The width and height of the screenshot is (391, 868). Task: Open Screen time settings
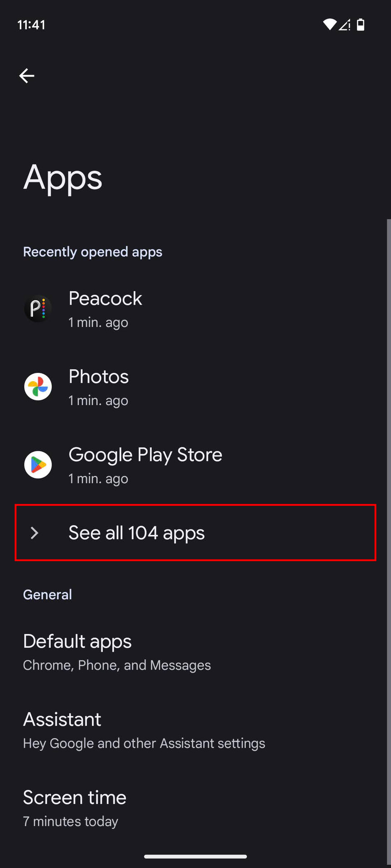75,808
